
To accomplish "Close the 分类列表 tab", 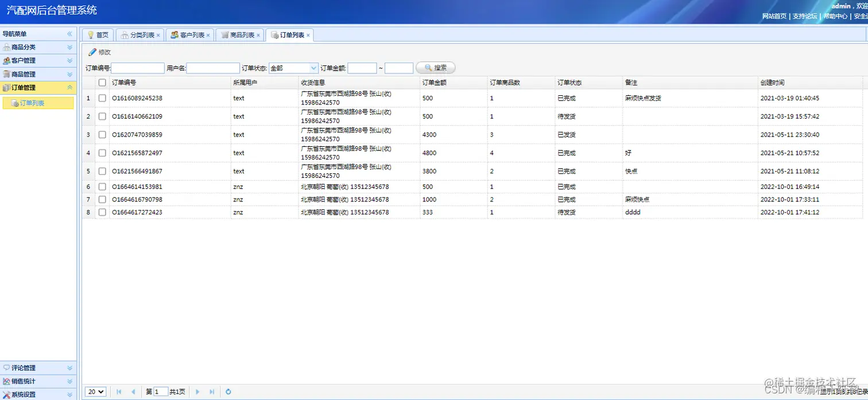I will (158, 36).
